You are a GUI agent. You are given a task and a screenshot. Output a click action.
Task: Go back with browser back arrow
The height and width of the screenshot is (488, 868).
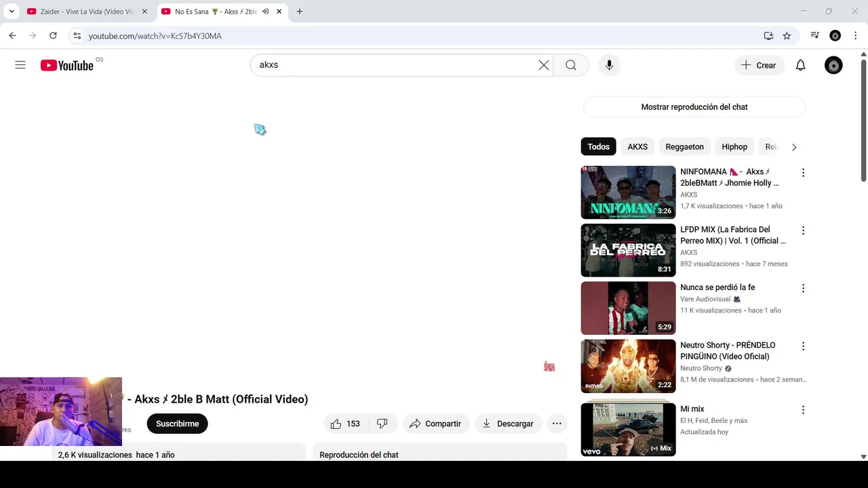(12, 35)
